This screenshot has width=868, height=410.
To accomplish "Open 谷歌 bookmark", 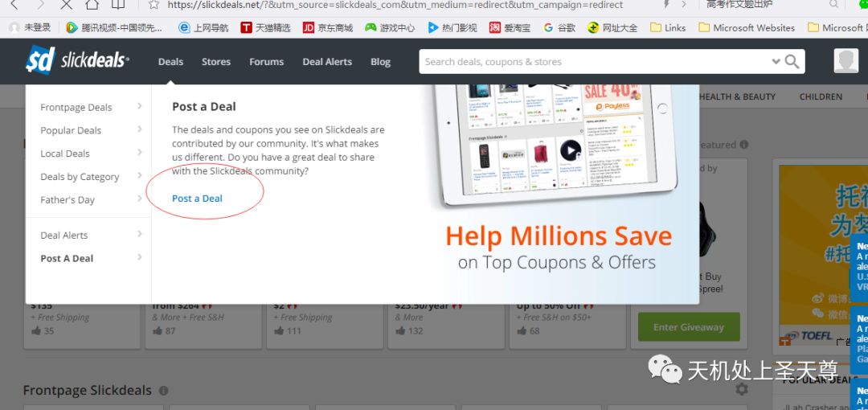I will tap(559, 27).
